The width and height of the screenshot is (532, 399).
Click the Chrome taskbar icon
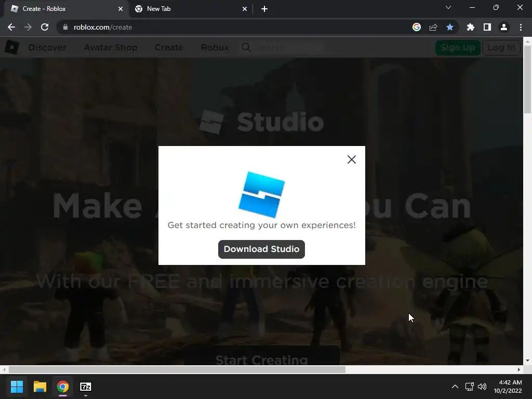(x=62, y=387)
